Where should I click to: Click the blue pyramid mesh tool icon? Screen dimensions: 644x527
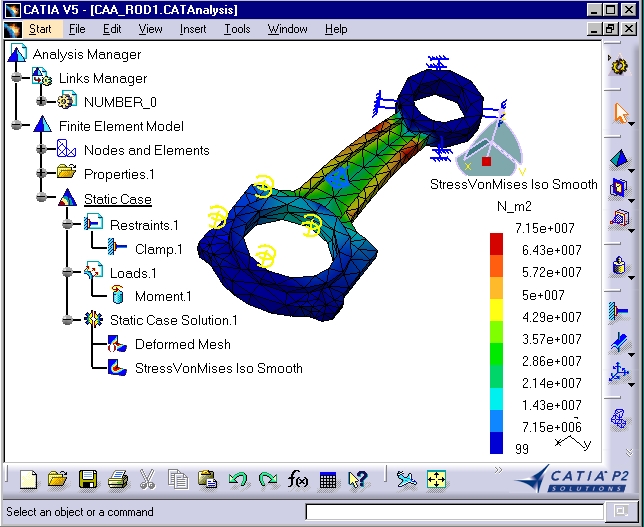point(619,159)
